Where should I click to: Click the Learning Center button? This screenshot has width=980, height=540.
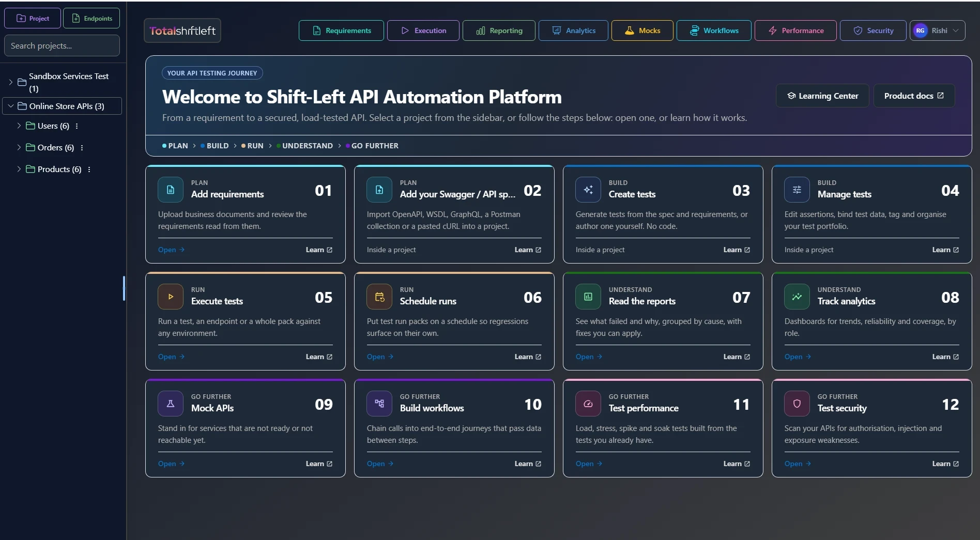click(x=822, y=96)
